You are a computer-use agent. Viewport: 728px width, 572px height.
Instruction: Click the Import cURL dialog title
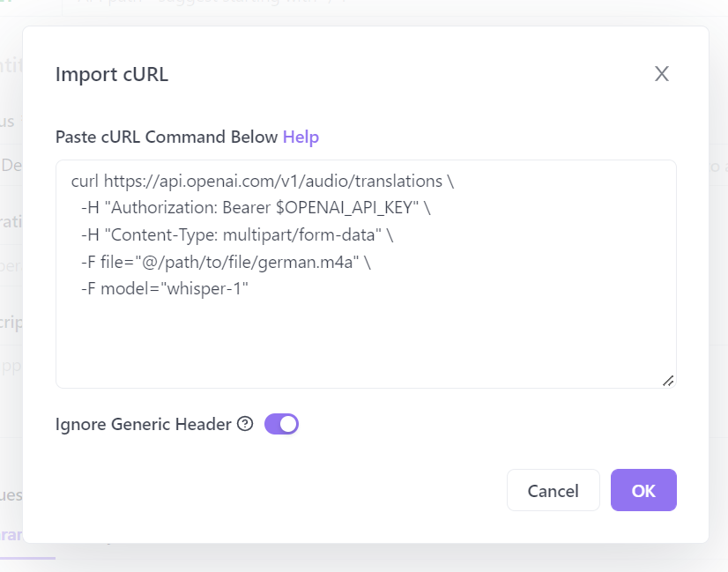(112, 74)
